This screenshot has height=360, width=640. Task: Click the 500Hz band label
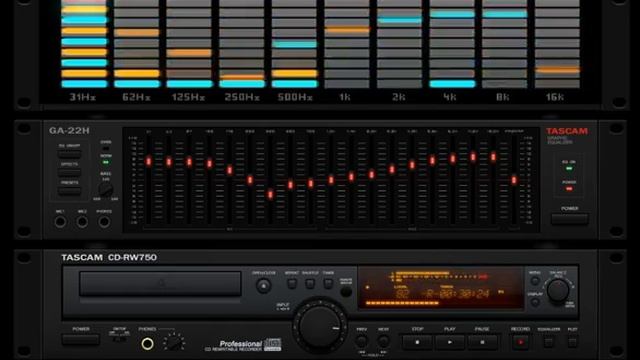295,97
